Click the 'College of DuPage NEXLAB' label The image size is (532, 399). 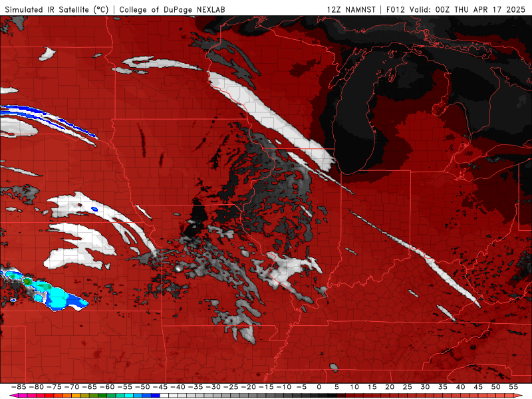pyautogui.click(x=172, y=9)
